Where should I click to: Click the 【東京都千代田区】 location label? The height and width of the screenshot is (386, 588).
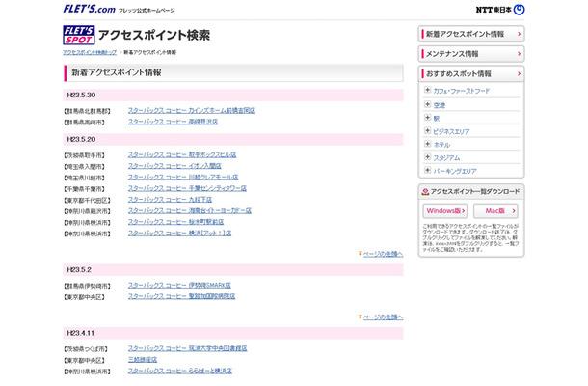[88, 201]
